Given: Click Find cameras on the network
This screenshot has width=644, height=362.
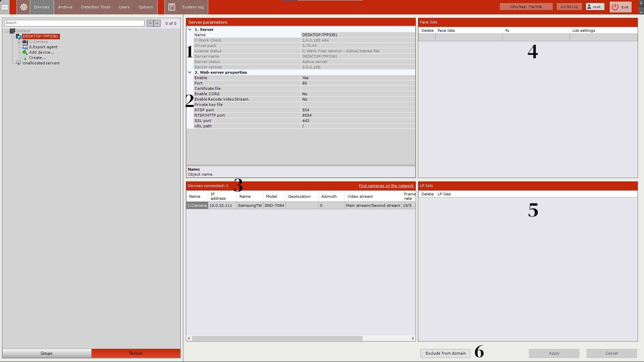Looking at the screenshot, I should (386, 186).
